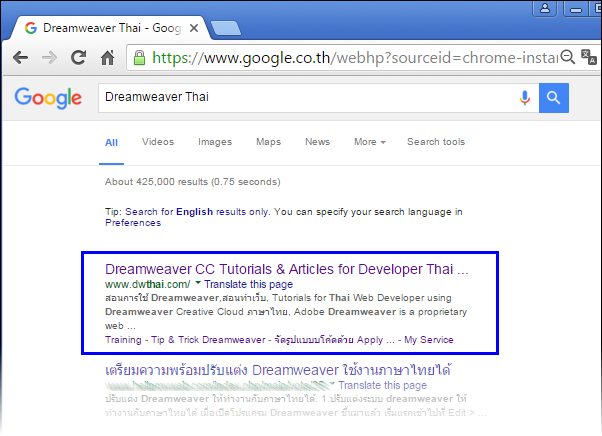Screen dimensions: 602x436
Task: Click Translate this page for second result
Action: coord(382,385)
